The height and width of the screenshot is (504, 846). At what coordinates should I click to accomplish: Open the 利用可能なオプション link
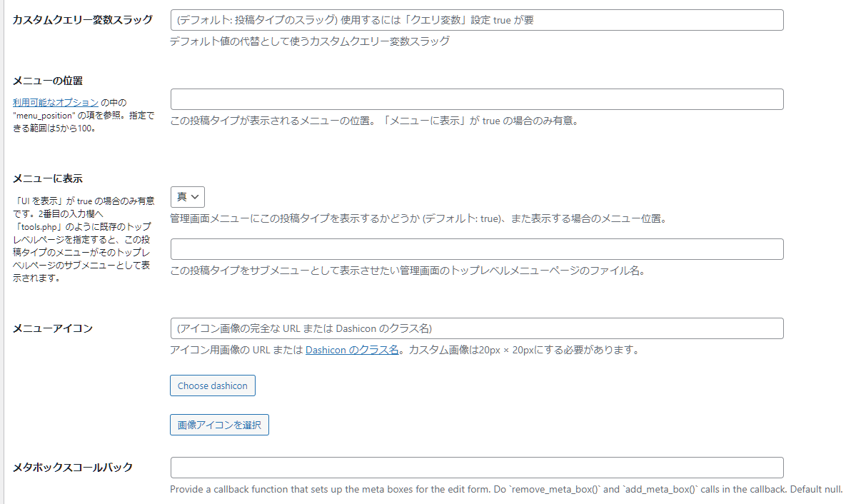55,103
